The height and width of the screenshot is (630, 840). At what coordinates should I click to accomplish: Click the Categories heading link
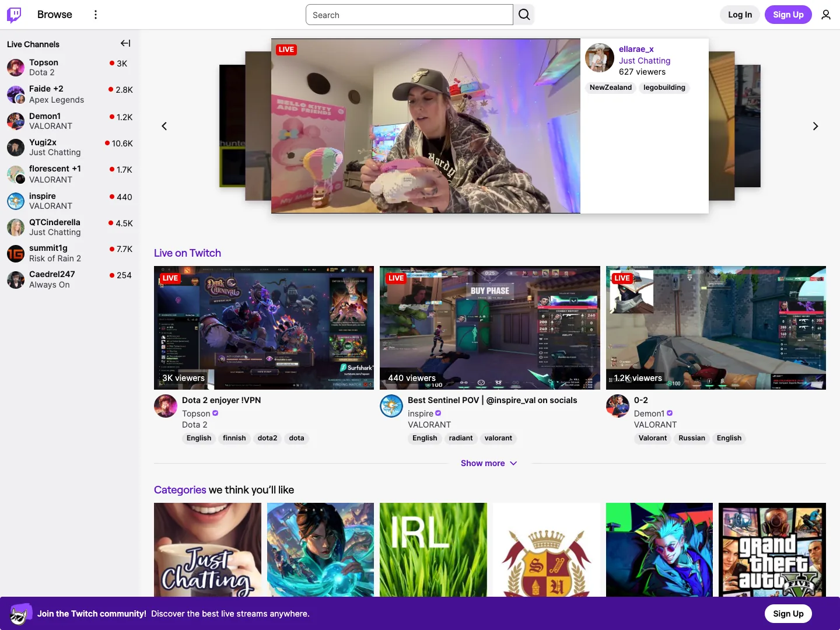(180, 490)
